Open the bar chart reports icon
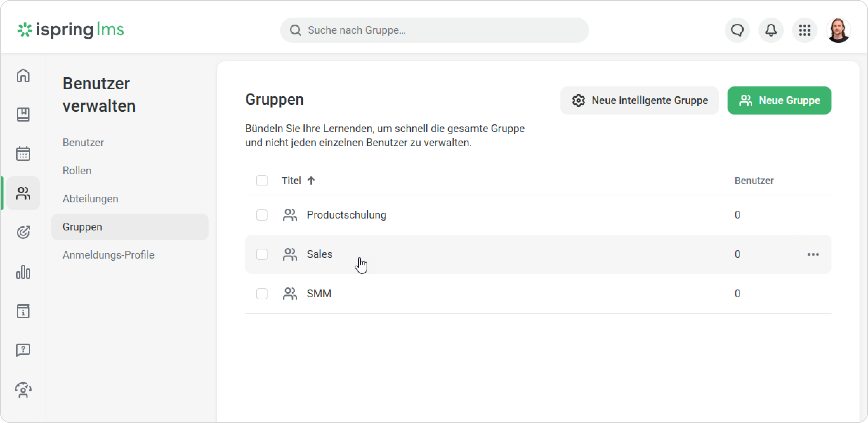The image size is (868, 423). 23,272
